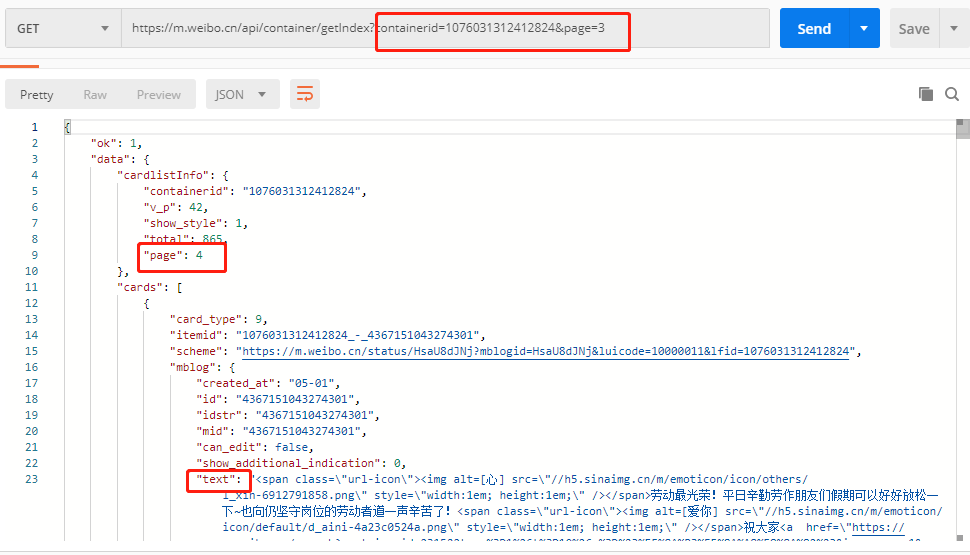The width and height of the screenshot is (970, 555).
Task: Click the "data" key on line 3
Action: (111, 159)
